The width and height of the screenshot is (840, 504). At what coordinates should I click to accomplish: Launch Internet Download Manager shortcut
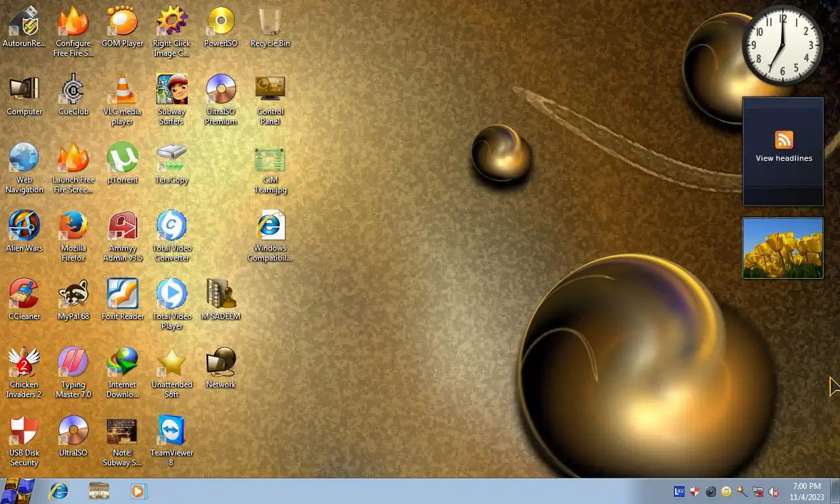tap(123, 373)
